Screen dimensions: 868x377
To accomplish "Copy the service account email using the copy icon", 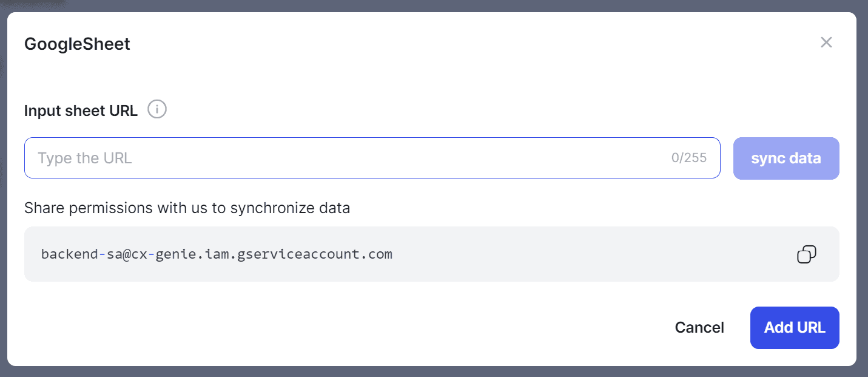I will 806,254.
